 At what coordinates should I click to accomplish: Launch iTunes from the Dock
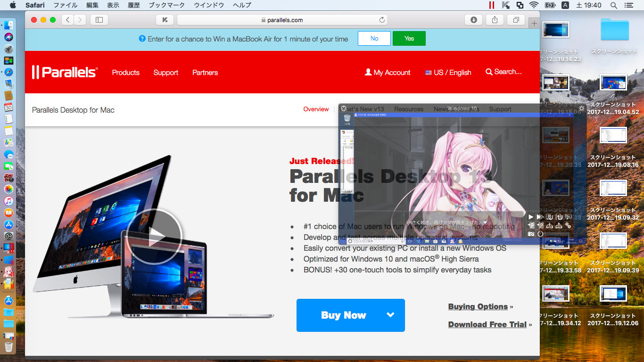(x=8, y=201)
